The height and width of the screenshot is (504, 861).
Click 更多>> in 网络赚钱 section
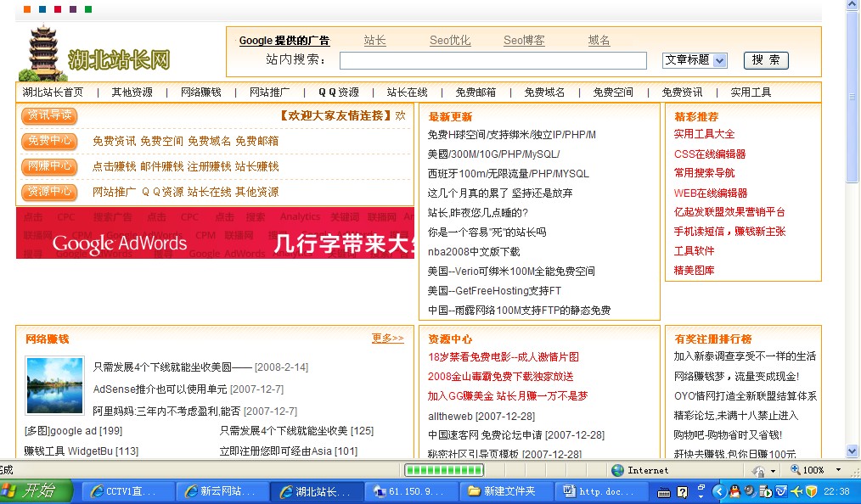[x=388, y=339]
